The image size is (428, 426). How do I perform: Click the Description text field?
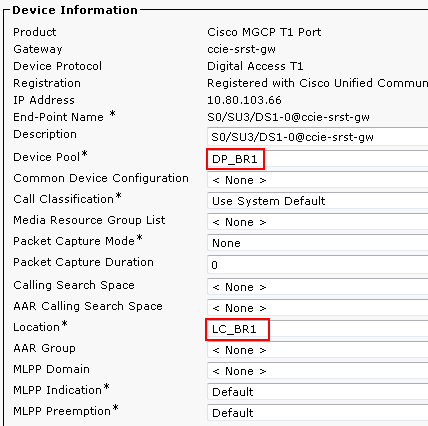(317, 137)
